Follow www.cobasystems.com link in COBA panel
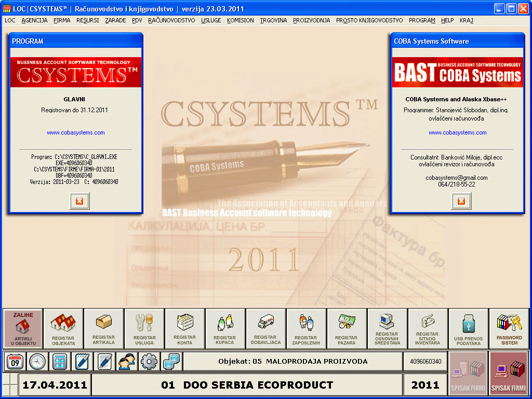The height and width of the screenshot is (399, 532). [x=457, y=132]
